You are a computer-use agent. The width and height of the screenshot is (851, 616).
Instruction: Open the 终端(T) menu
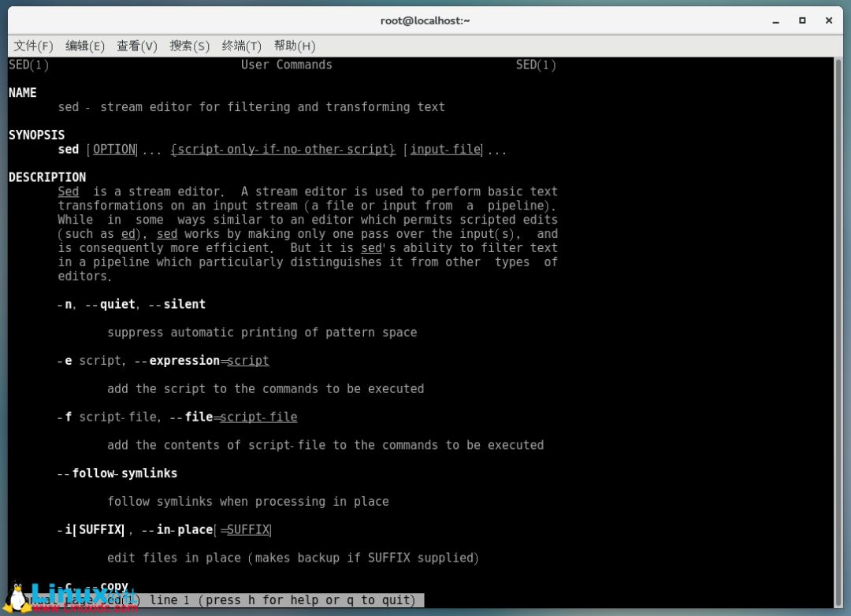[x=242, y=46]
